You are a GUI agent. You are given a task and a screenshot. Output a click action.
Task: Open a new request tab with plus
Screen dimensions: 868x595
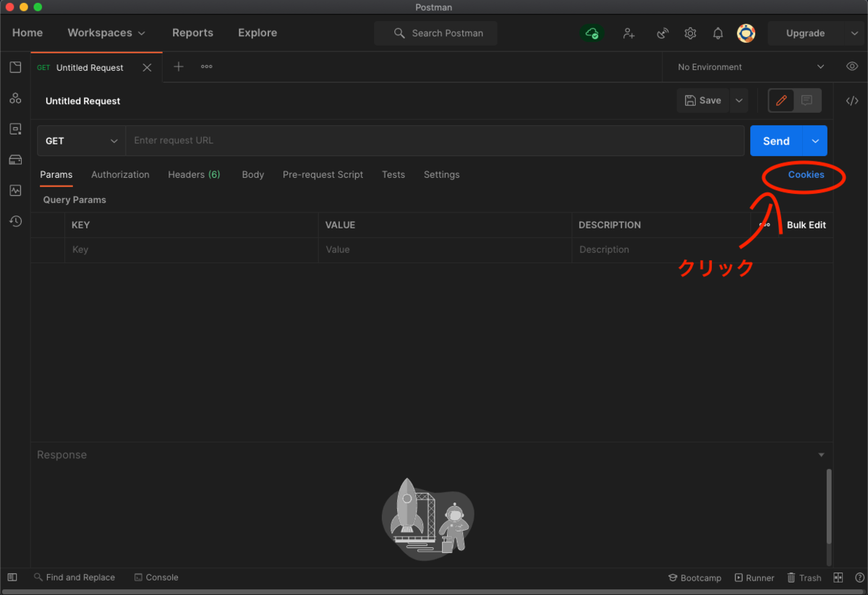tap(179, 67)
